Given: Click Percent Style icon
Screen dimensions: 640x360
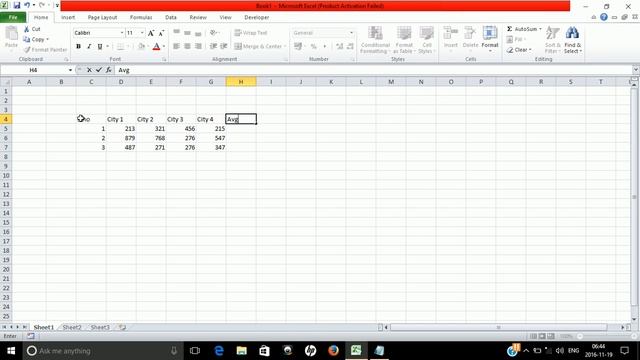Looking at the screenshot, I should (313, 47).
